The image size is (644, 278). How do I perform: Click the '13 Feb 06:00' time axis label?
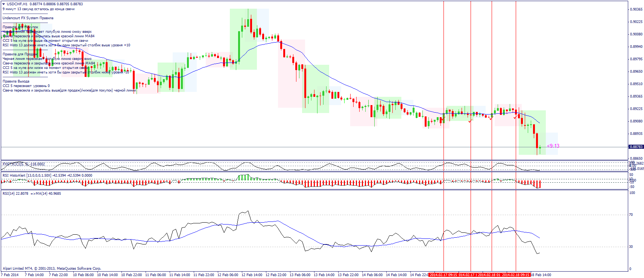[x=300, y=275]
